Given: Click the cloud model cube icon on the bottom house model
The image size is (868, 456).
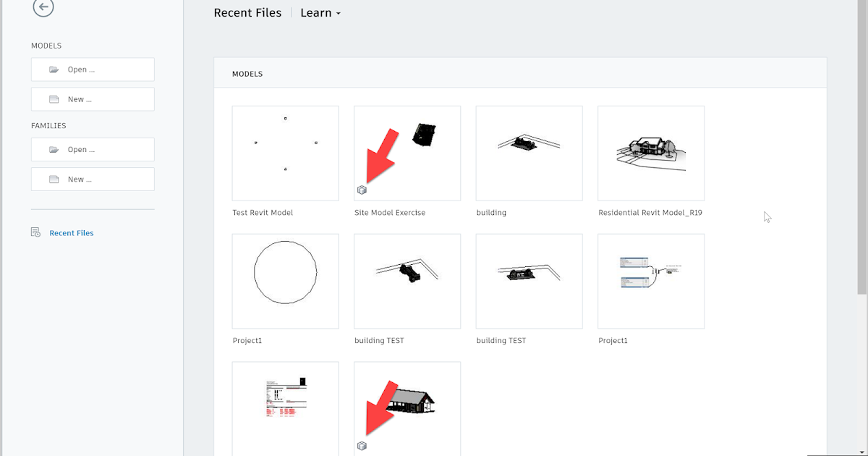Looking at the screenshot, I should (362, 445).
